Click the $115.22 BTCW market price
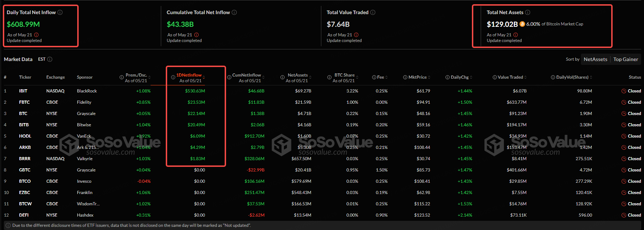This screenshot has width=644, height=230. pos(422,204)
